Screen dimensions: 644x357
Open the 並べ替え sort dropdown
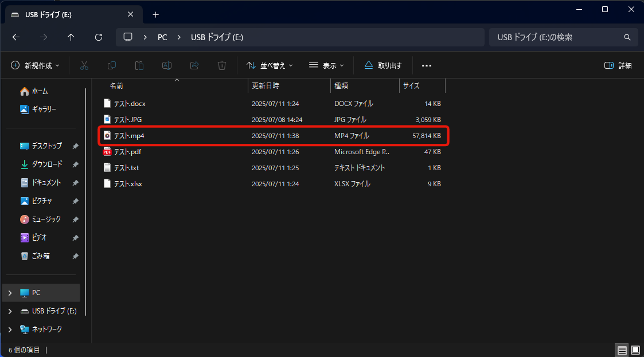pos(270,66)
